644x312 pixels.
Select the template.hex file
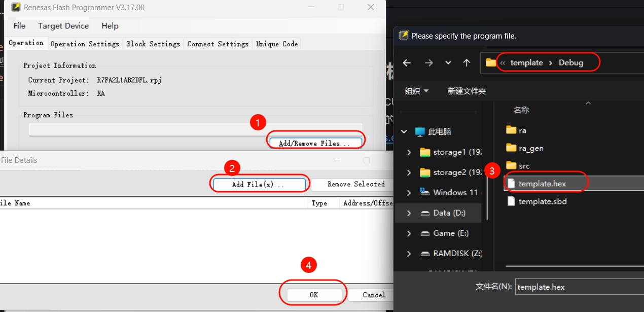(x=574, y=184)
